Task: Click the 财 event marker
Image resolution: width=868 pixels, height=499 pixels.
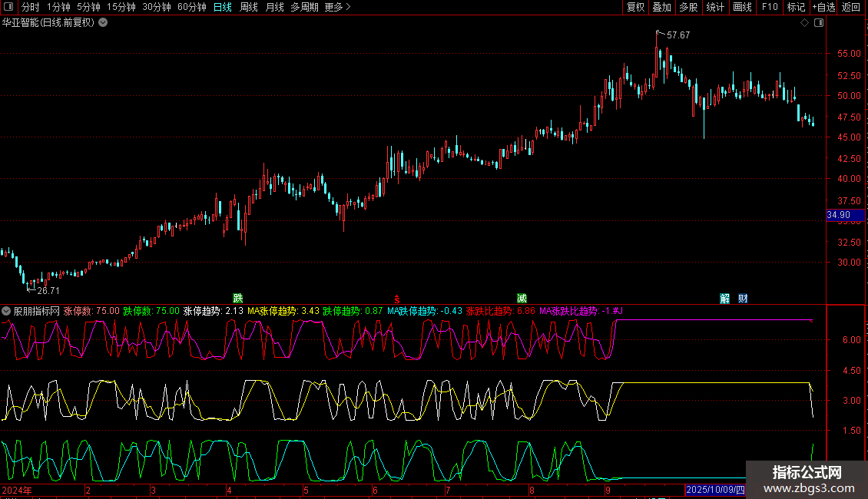Action: click(x=743, y=299)
